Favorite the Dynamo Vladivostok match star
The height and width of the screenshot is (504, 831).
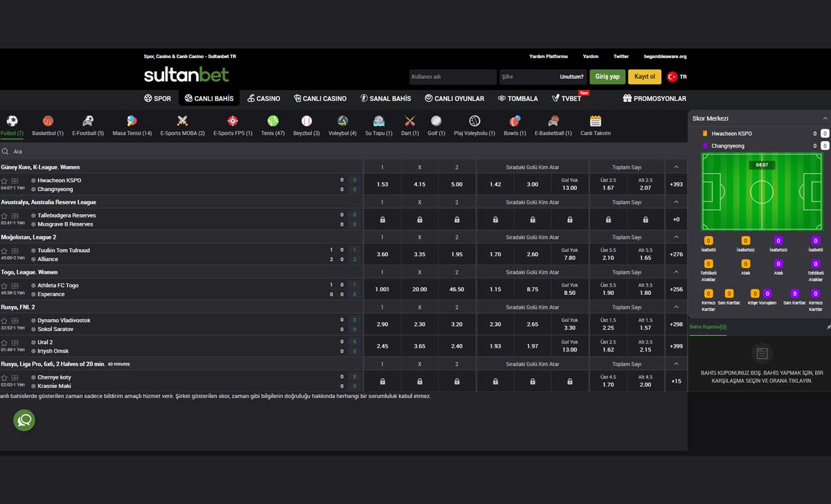[5, 321]
